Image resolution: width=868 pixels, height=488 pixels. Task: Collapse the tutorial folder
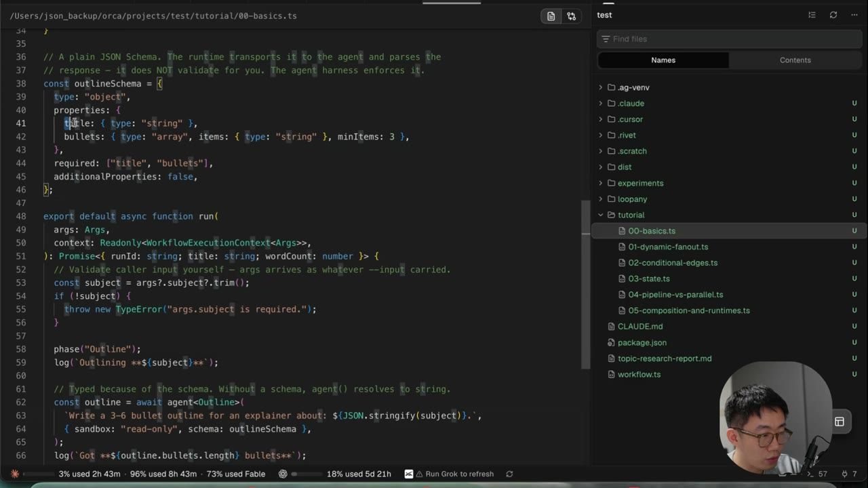tap(600, 215)
